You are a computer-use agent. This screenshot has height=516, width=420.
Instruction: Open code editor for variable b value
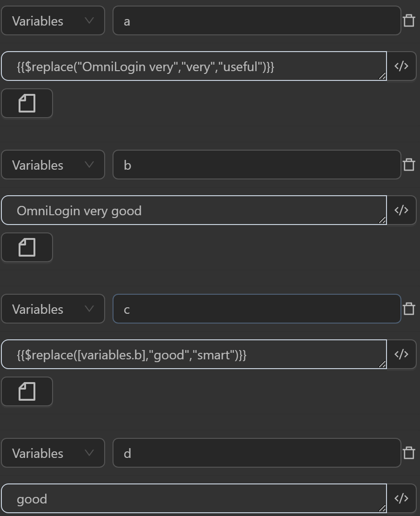pyautogui.click(x=401, y=210)
